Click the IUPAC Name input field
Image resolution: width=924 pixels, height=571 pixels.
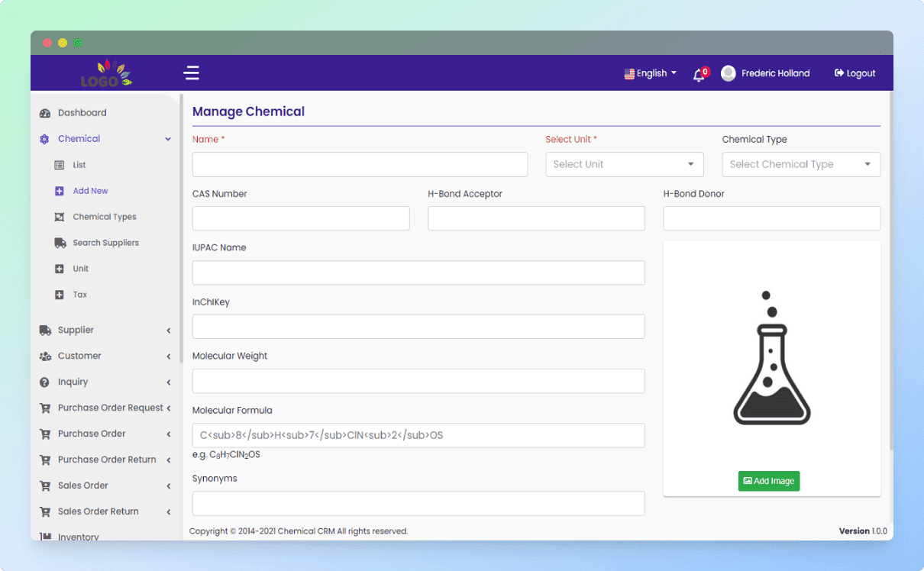pos(418,273)
